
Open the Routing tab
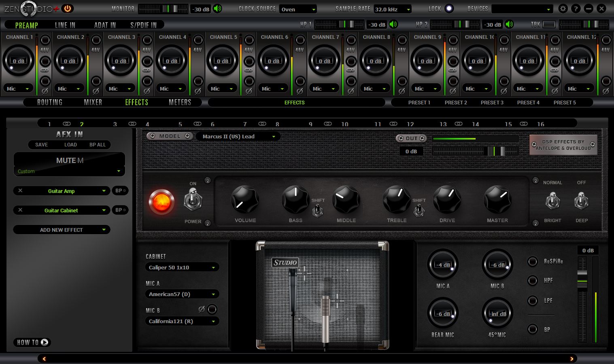click(50, 102)
